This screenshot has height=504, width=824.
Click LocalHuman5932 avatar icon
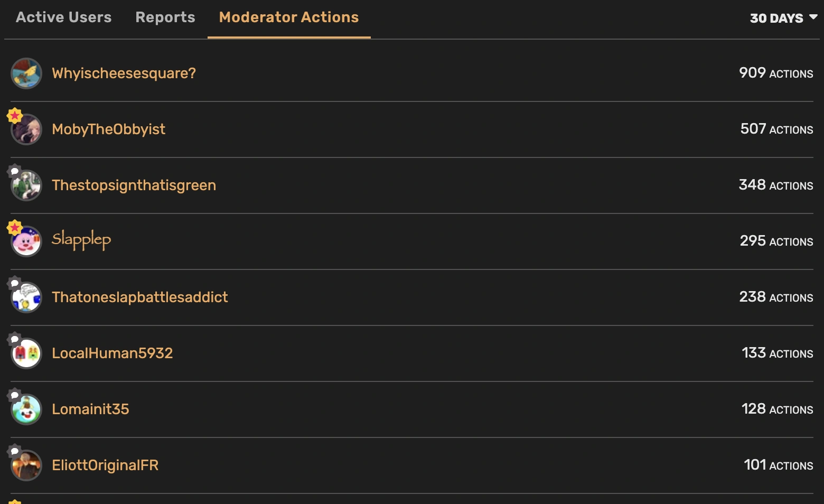pos(26,353)
